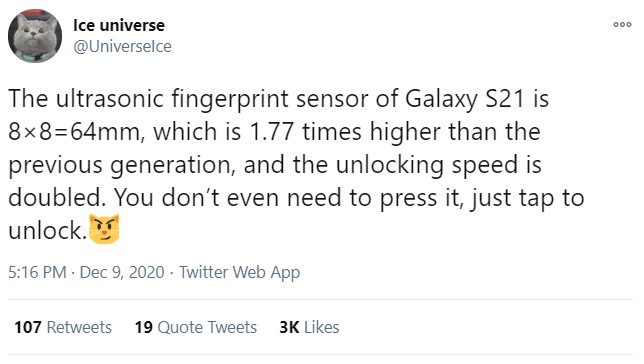This screenshot has height=364, width=644.
Task: Click the Galaxy S21 text in tweet
Action: point(465,99)
